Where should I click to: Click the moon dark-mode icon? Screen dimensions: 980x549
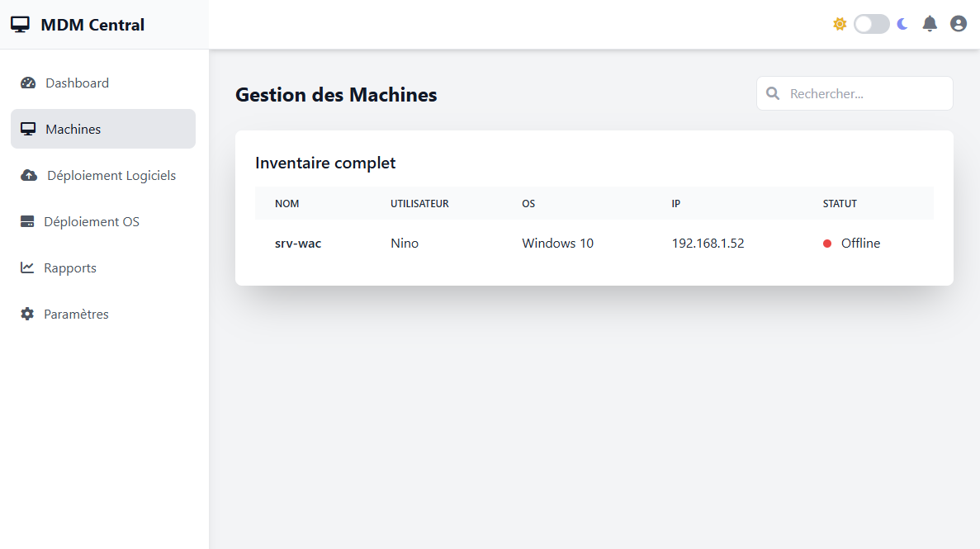(x=902, y=24)
